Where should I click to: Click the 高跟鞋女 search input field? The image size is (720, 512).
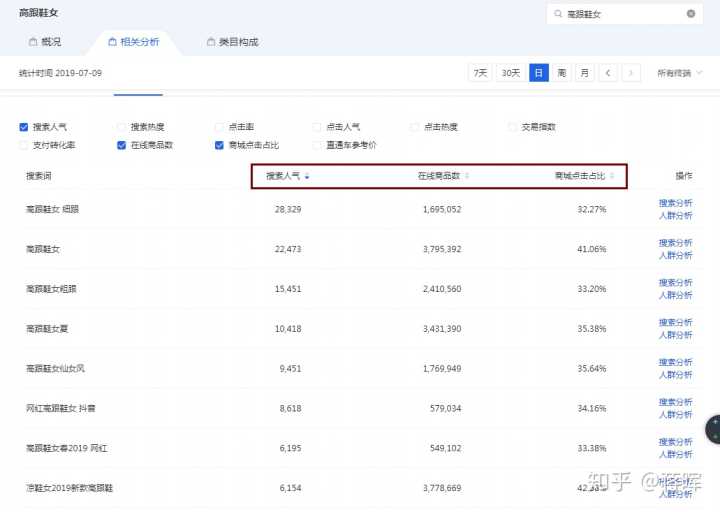(x=622, y=14)
